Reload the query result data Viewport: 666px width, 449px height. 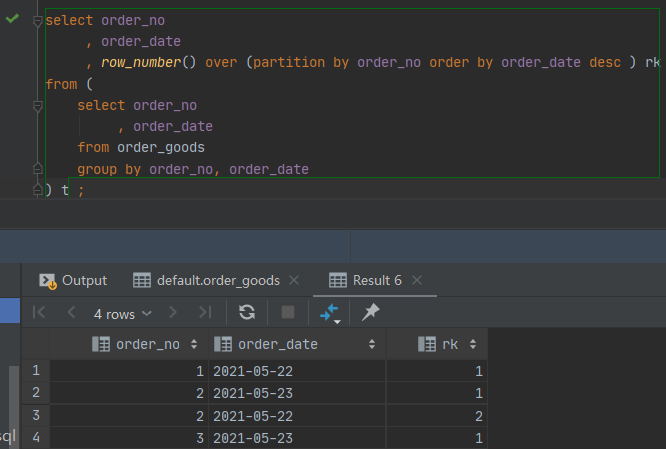click(x=247, y=313)
